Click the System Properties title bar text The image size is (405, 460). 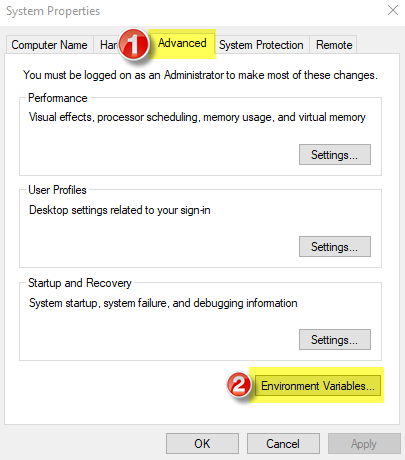pos(53,11)
